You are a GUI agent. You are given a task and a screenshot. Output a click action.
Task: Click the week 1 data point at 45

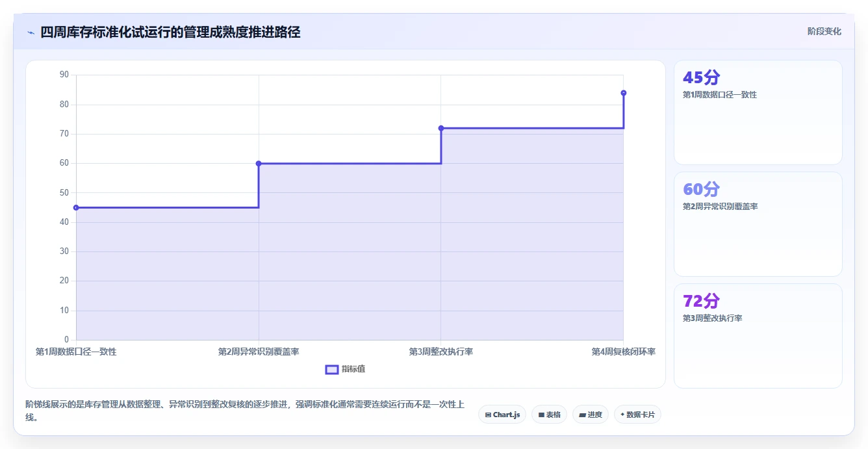pyautogui.click(x=76, y=208)
